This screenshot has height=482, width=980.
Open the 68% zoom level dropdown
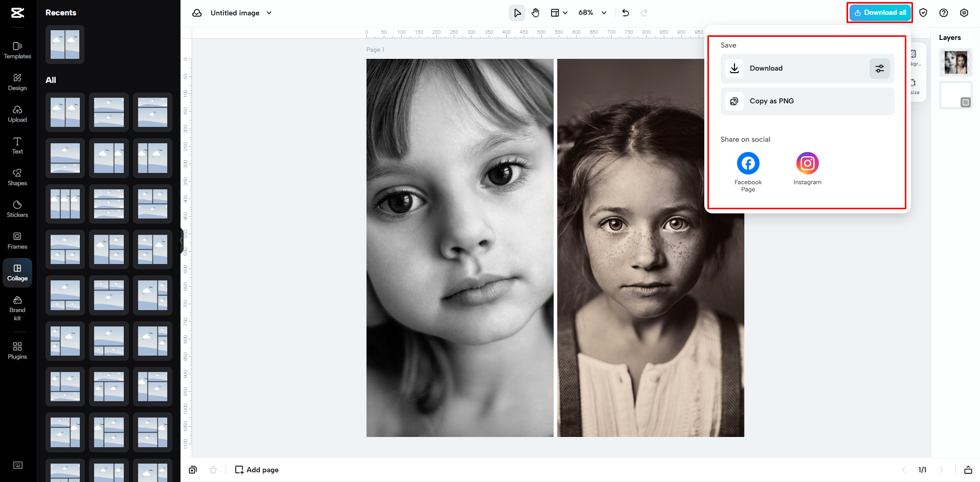click(x=604, y=13)
